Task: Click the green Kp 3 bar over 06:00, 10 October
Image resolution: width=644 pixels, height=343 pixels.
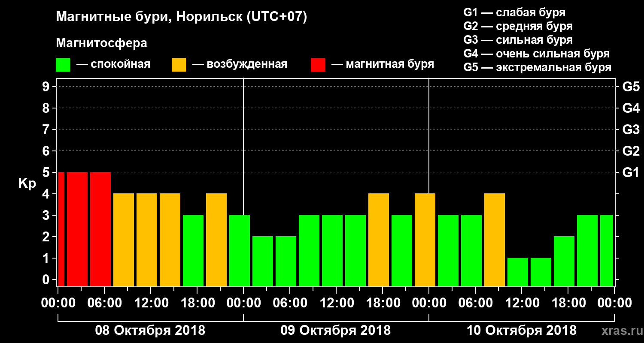Action: click(471, 251)
